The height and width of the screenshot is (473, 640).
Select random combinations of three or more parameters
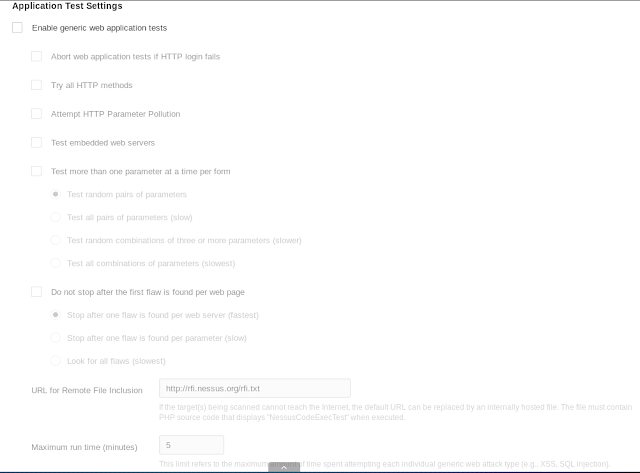[56, 240]
